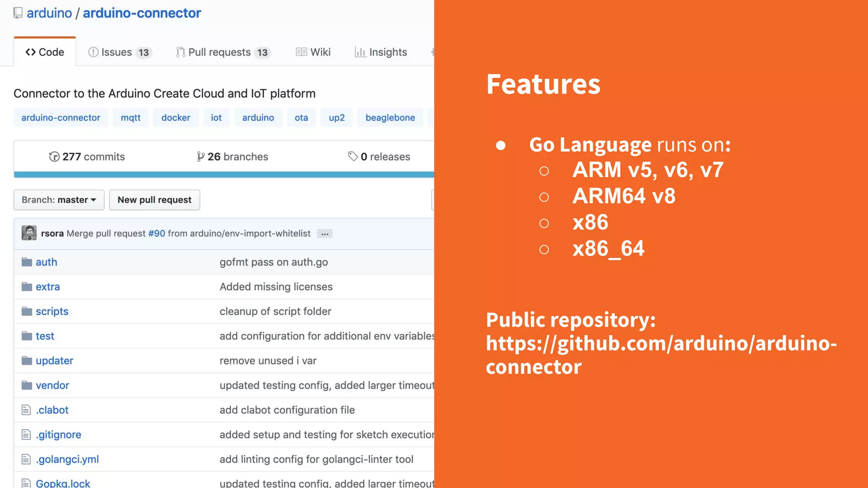View the 0 releases page
Viewport: 868px width, 488px height.
[x=379, y=157]
